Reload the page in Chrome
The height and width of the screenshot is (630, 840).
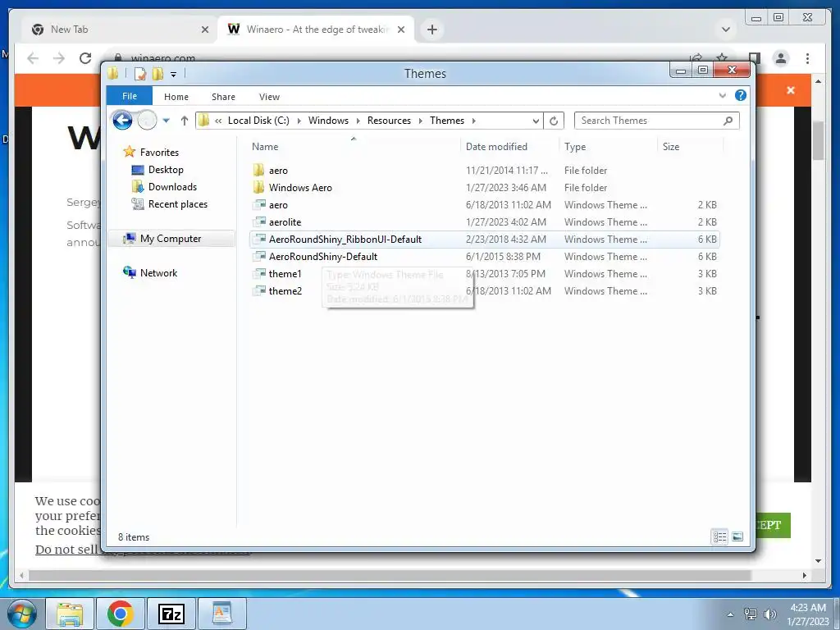(85, 58)
